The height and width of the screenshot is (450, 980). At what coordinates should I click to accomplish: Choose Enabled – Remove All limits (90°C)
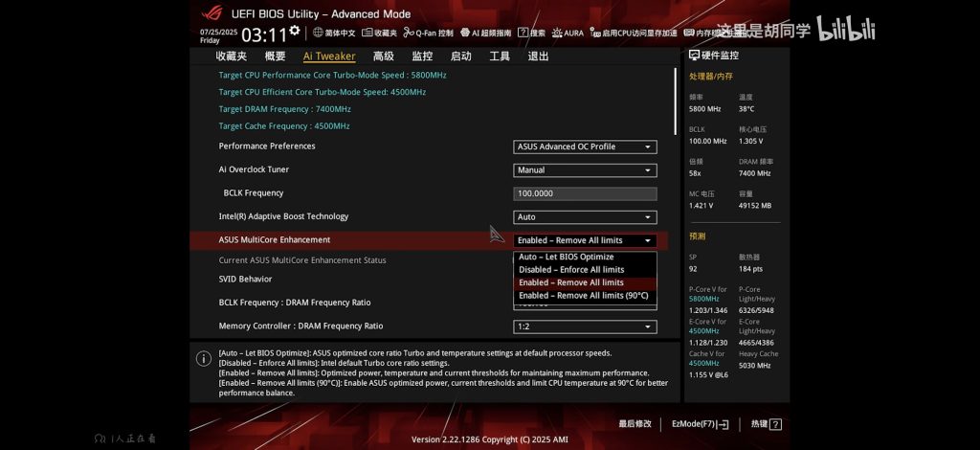click(x=585, y=296)
